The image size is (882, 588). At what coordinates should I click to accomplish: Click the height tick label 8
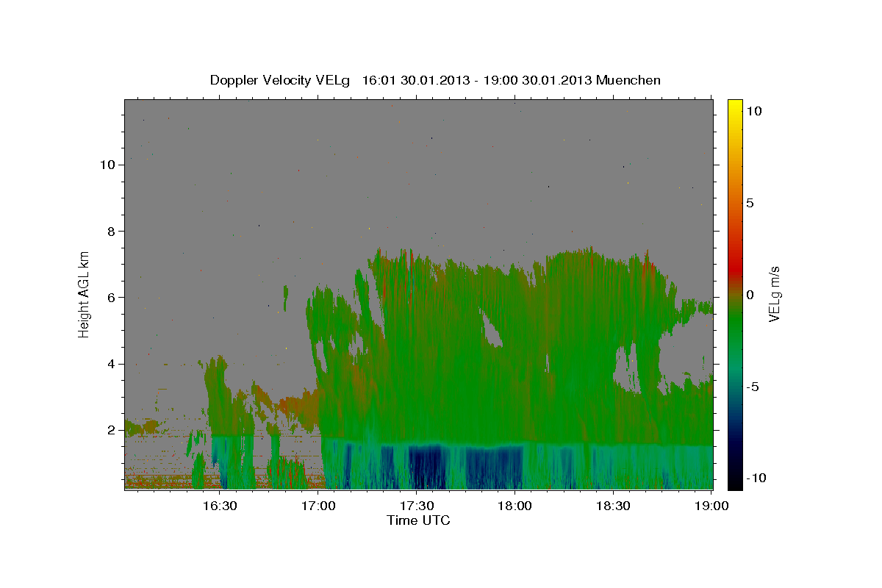[110, 231]
